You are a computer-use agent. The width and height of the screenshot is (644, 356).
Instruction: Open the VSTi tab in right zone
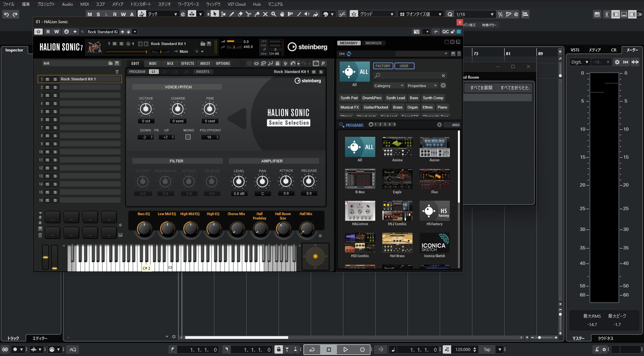[575, 50]
